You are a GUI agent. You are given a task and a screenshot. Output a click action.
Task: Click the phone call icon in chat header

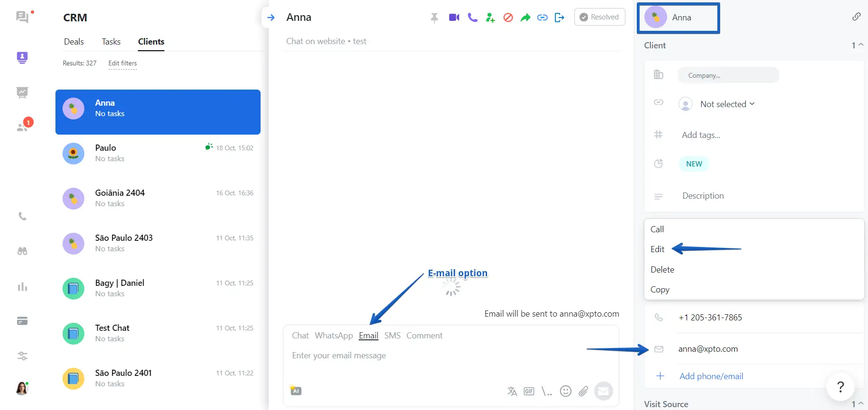(x=472, y=18)
